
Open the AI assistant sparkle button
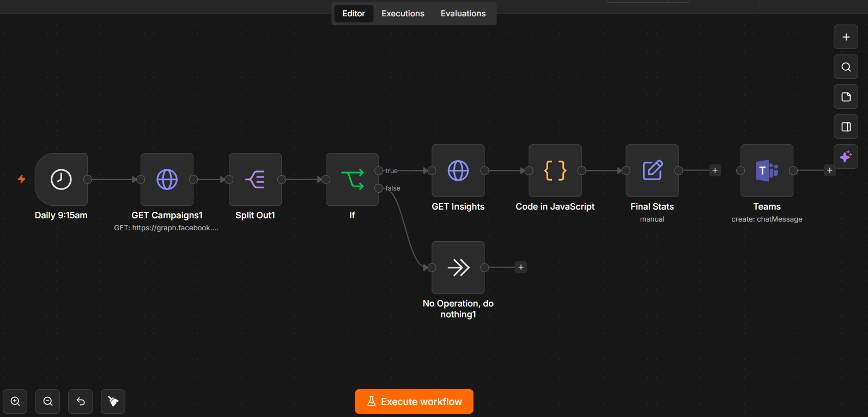click(x=846, y=157)
